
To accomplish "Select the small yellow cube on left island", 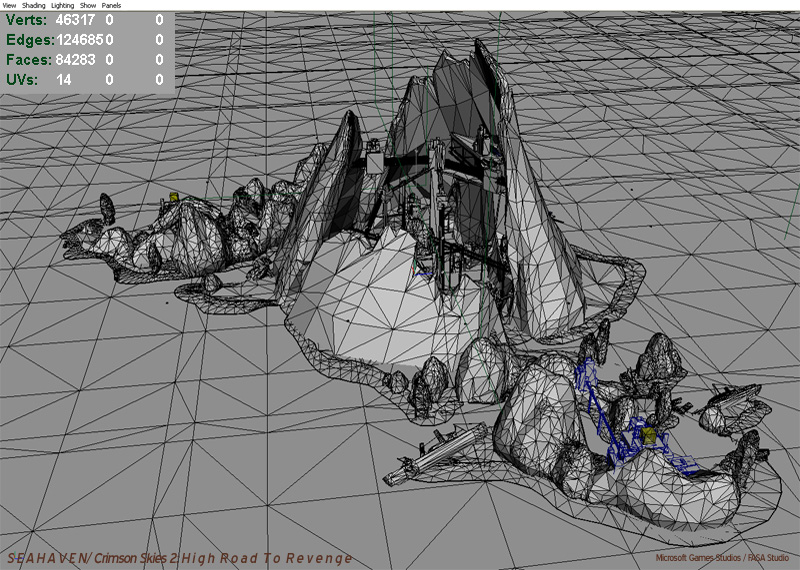I will (173, 198).
